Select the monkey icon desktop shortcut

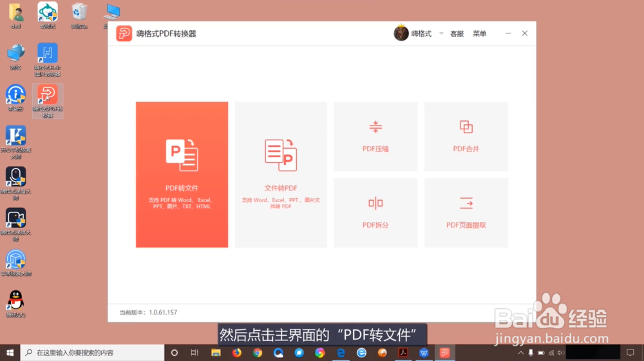point(48,16)
